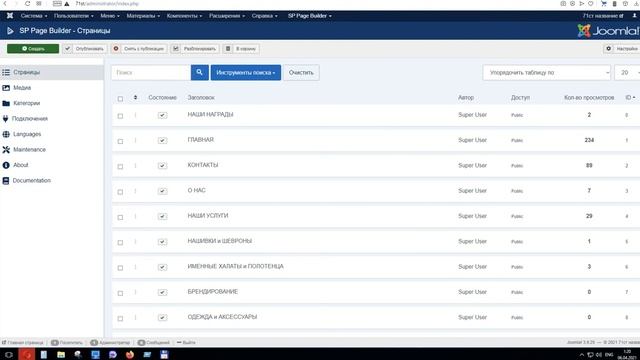Click the В корзину toolbar button
The image size is (640, 360).
point(241,49)
